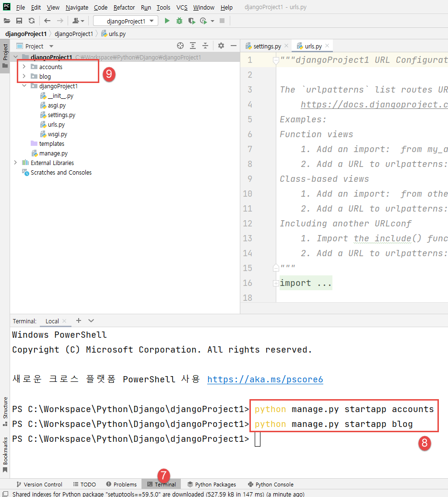Hide the Project panel with minus icon
Screen dimensions: 448x497
234,46
